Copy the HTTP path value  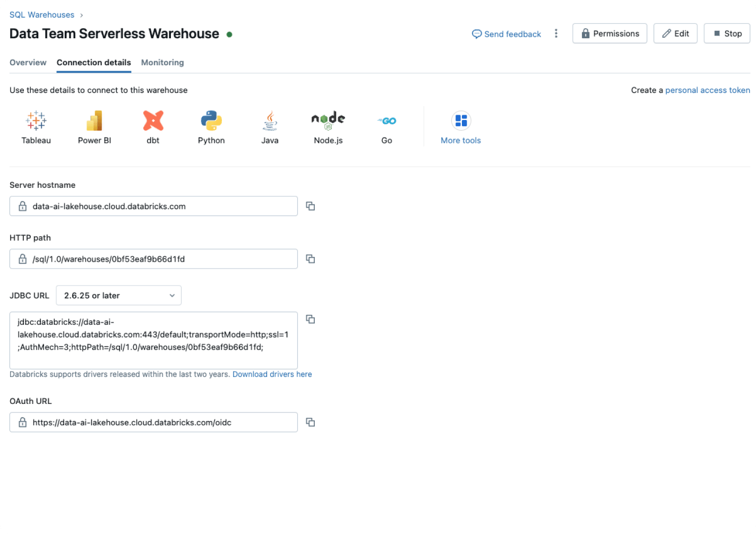coord(311,259)
